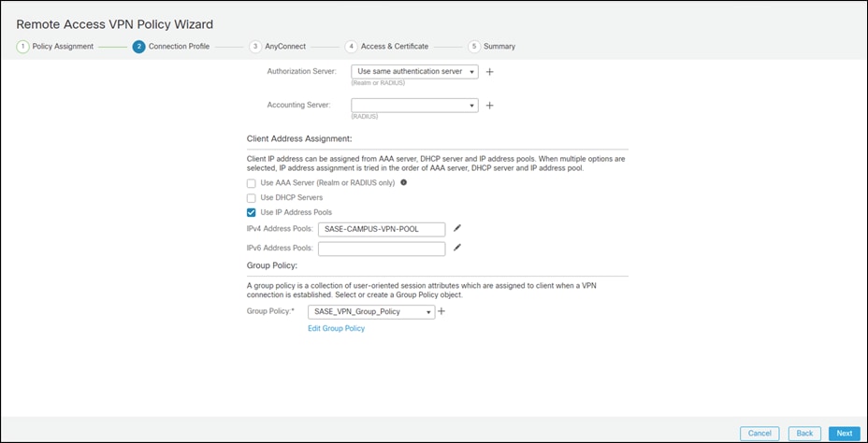Viewport: 868px width, 443px height.
Task: Click the empty IPv6 Address Pools field
Action: [382, 249]
